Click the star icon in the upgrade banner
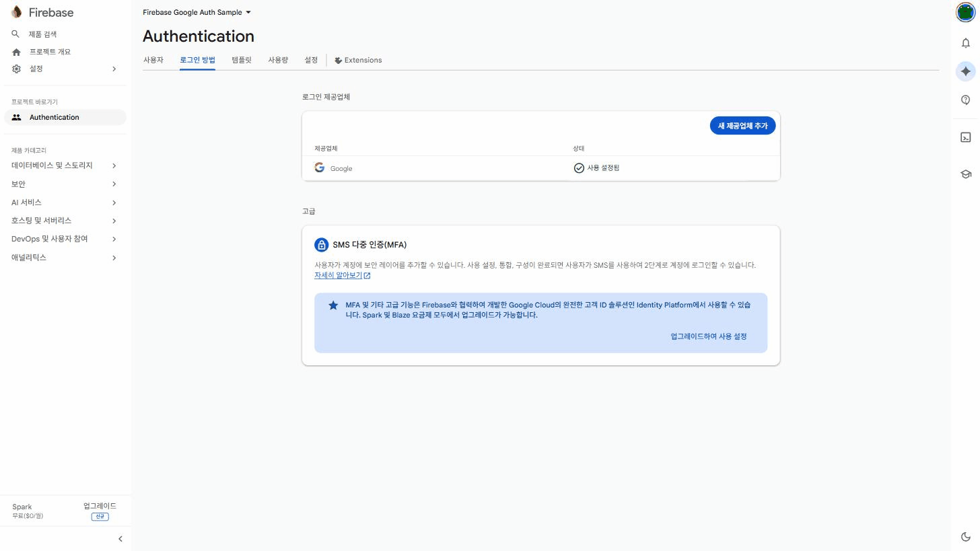 tap(333, 305)
